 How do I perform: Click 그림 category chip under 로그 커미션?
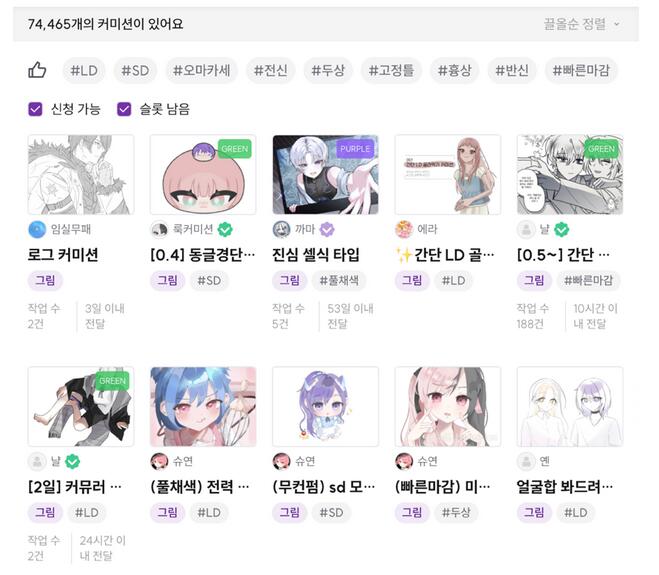45,280
